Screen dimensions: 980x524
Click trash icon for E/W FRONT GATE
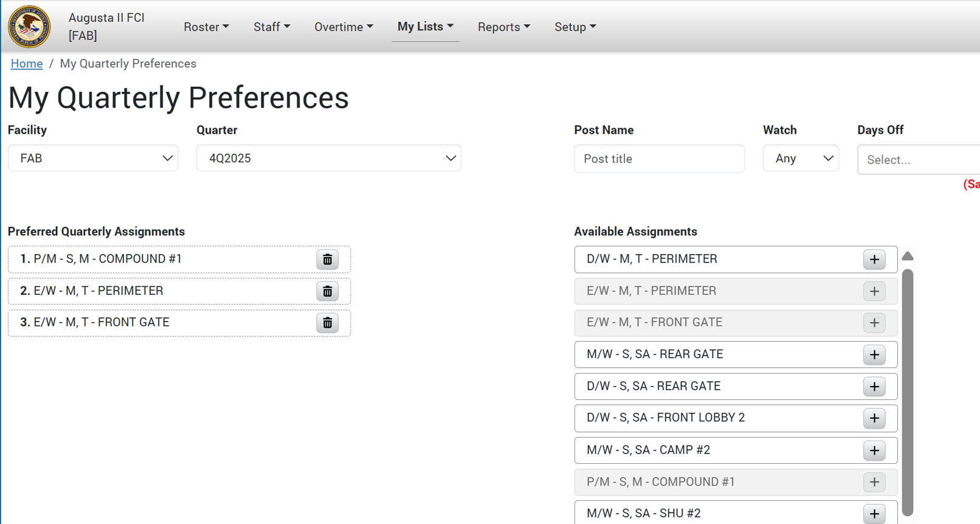pyautogui.click(x=327, y=323)
